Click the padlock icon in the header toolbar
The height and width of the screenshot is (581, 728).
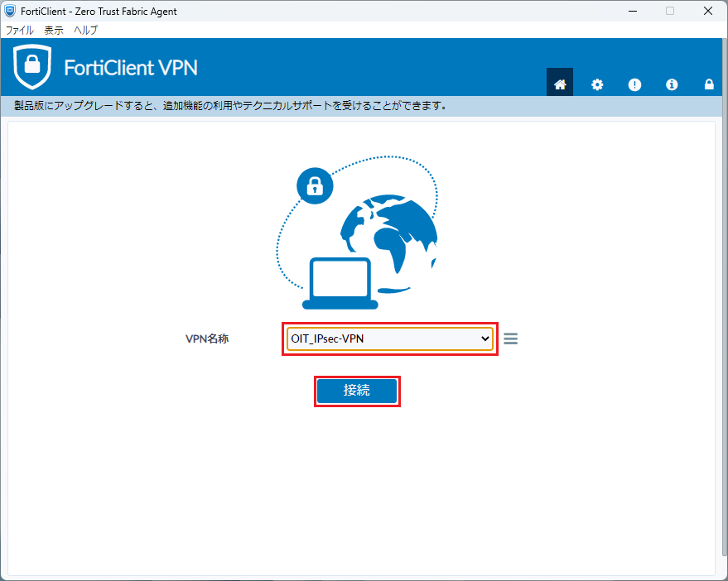tap(709, 84)
